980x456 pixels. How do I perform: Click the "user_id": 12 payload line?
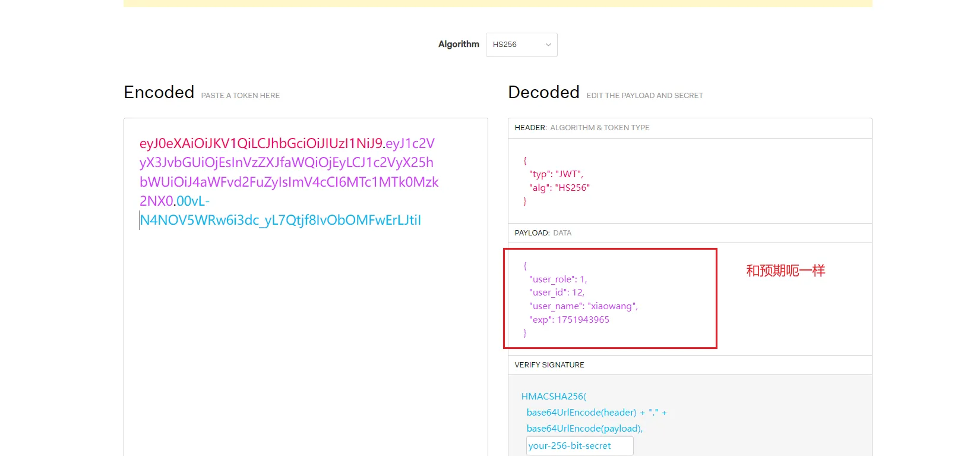coord(557,293)
